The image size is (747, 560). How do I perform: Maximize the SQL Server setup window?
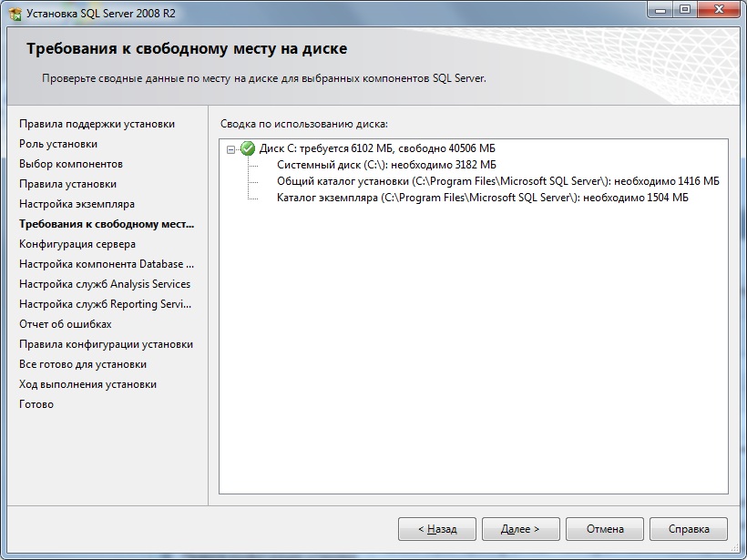(684, 9)
